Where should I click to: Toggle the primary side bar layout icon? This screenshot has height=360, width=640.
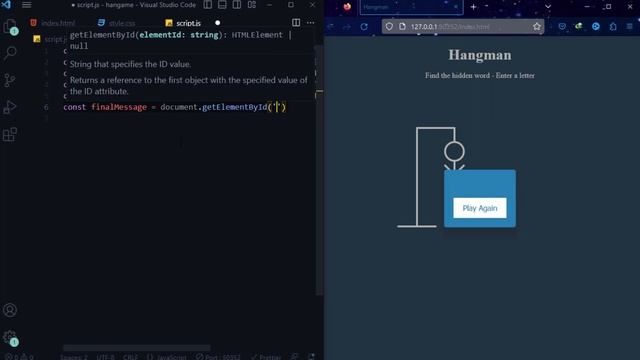point(208,5)
